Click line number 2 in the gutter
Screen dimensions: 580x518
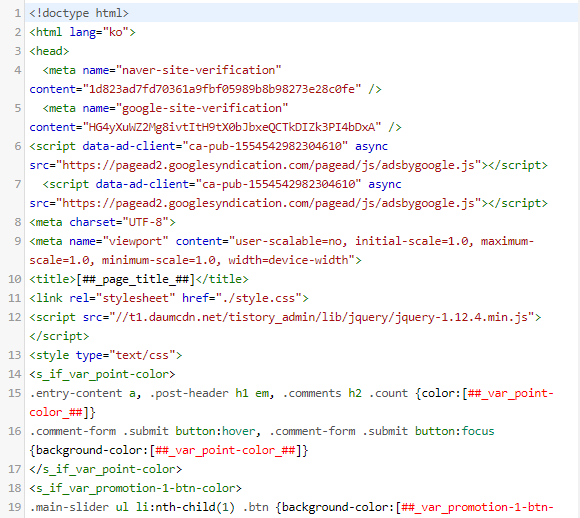tap(18, 32)
